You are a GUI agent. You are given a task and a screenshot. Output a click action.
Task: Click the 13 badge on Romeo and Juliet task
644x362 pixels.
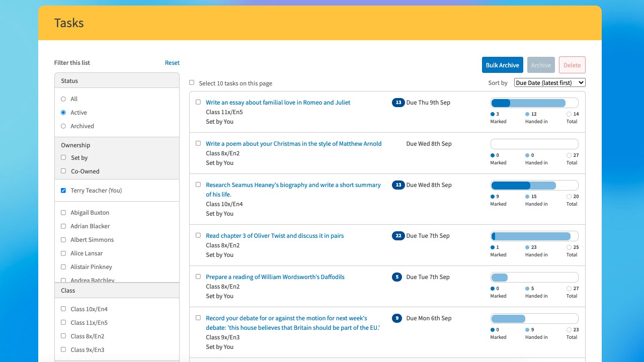point(398,103)
